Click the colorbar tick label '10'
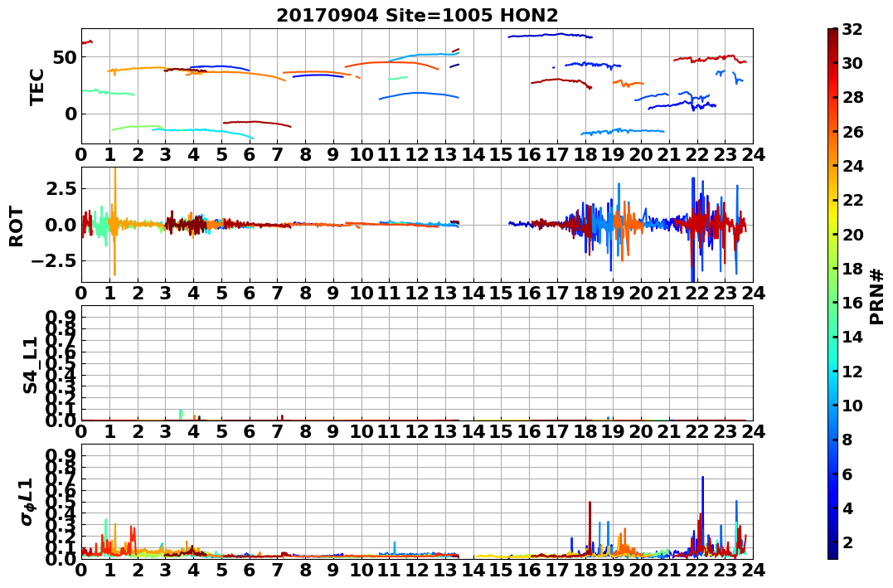 (x=852, y=406)
